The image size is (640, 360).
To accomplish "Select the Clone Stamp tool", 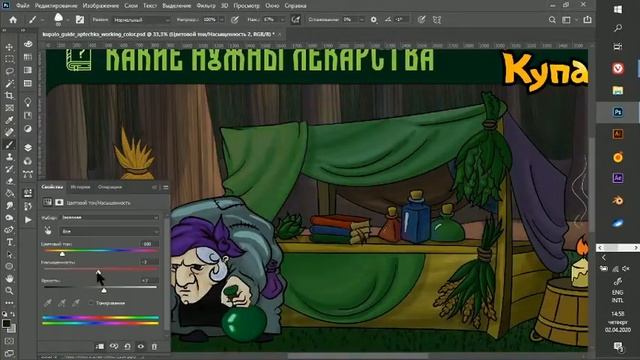I will (x=9, y=157).
